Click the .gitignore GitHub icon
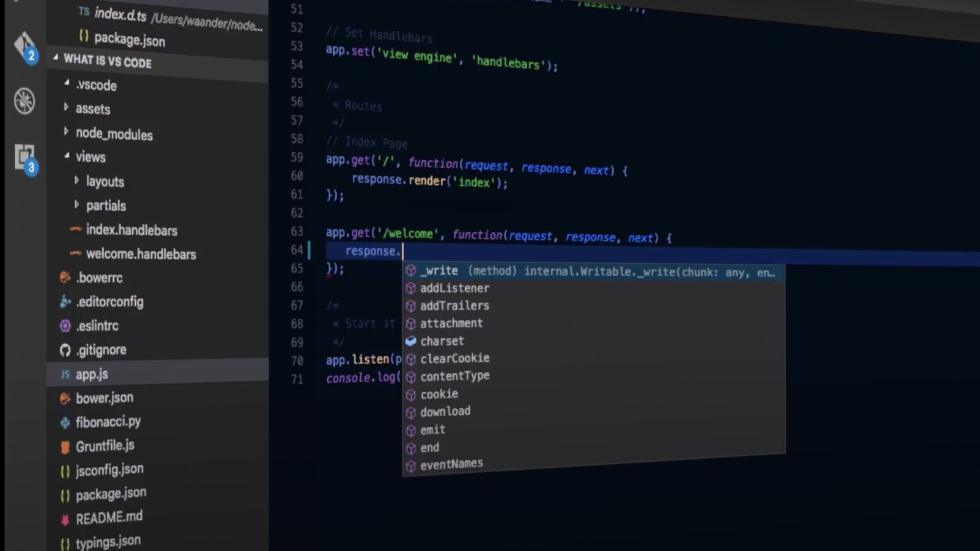The height and width of the screenshot is (551, 980). [65, 350]
